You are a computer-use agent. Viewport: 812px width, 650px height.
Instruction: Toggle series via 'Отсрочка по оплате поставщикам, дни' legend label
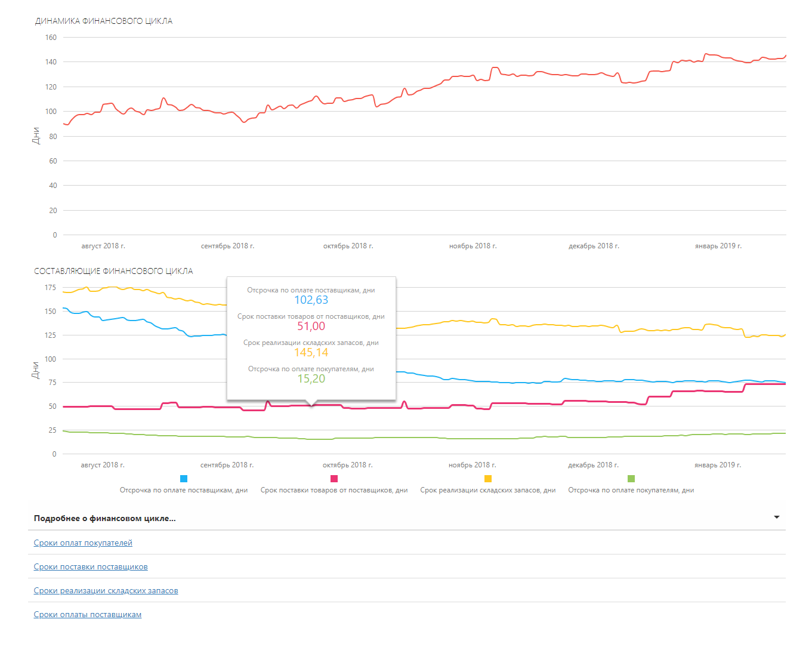pos(184,490)
